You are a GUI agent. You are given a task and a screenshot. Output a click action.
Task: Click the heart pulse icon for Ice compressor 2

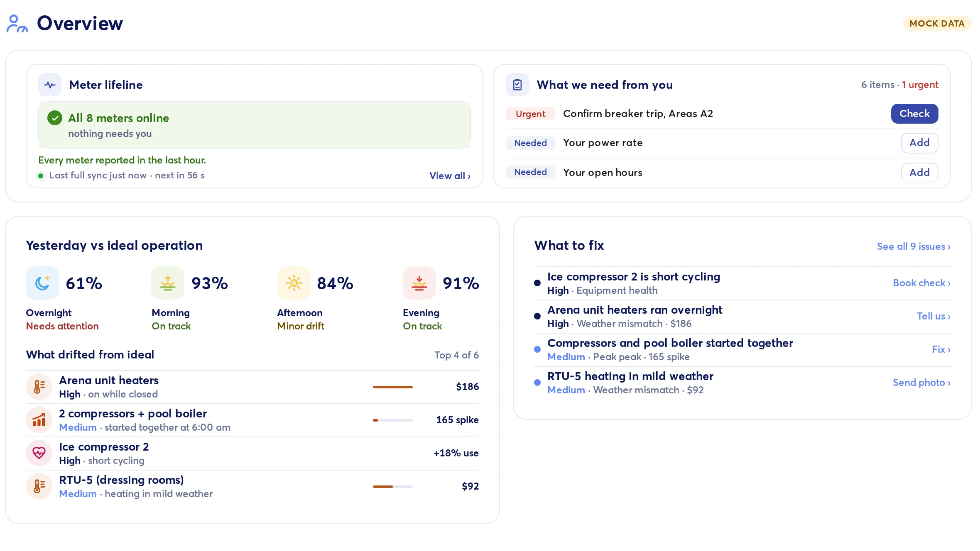39,453
